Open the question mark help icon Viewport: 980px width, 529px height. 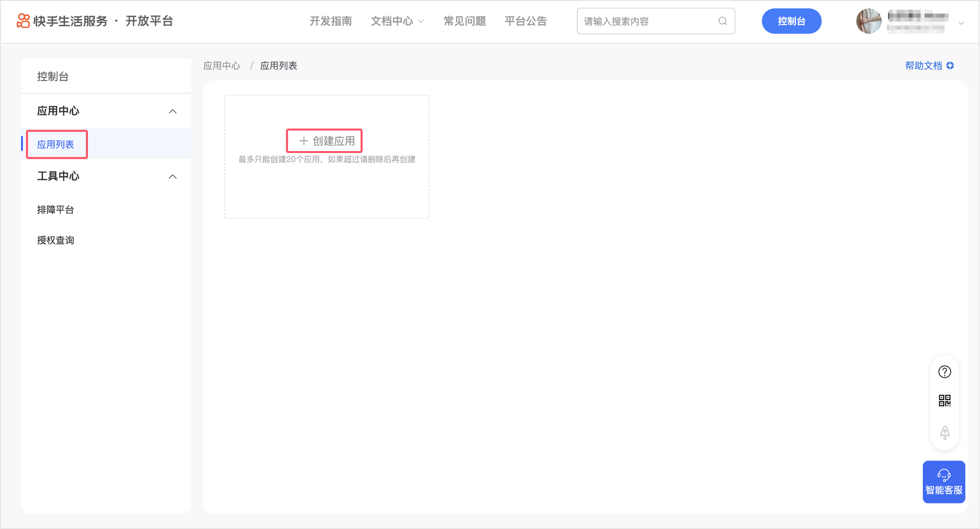click(x=944, y=372)
